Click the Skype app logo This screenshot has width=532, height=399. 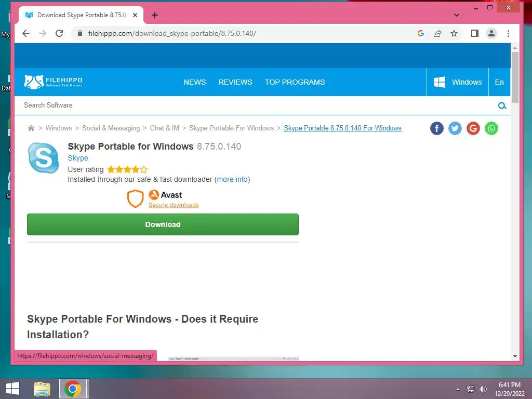pyautogui.click(x=44, y=158)
